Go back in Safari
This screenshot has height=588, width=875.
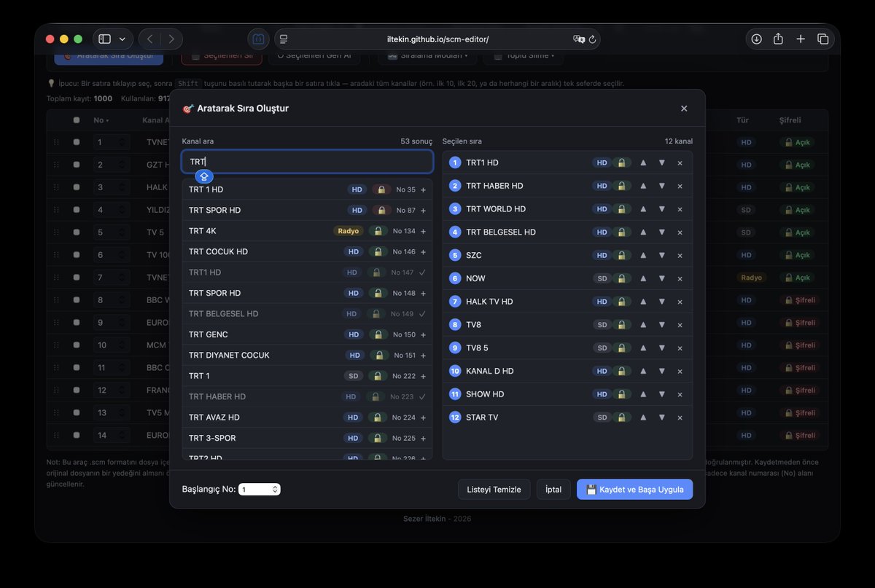pyautogui.click(x=149, y=39)
